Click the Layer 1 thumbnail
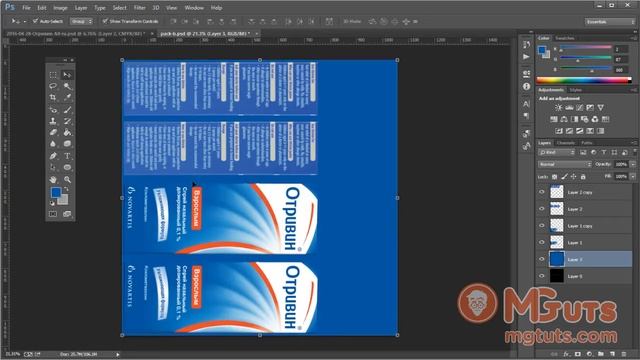 [557, 242]
